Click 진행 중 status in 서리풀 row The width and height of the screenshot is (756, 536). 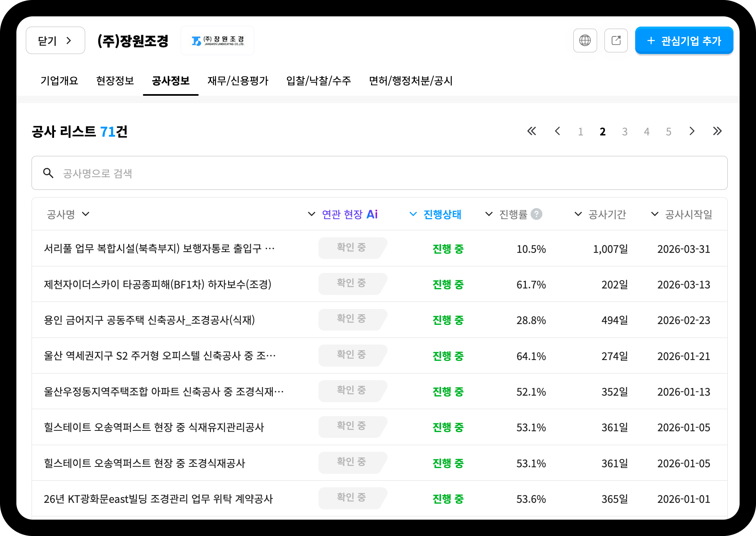tap(448, 249)
